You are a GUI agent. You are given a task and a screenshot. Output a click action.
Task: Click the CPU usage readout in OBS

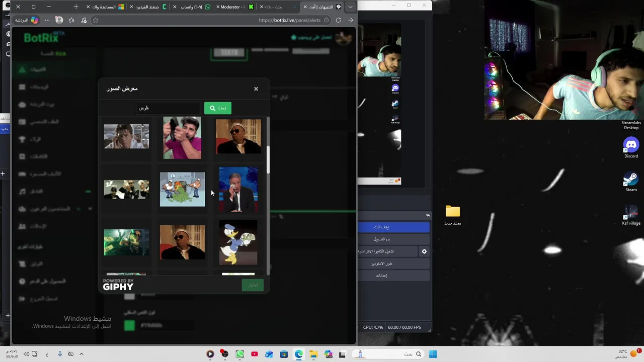tap(373, 327)
